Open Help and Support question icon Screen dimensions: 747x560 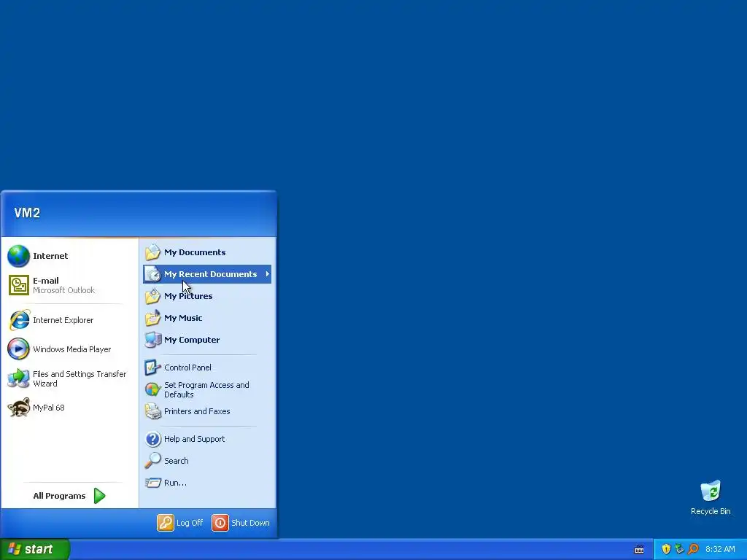153,439
